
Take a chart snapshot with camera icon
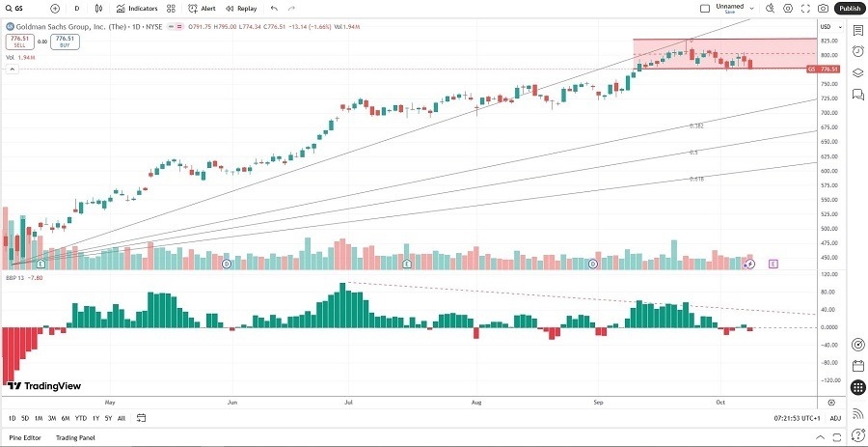pos(823,8)
